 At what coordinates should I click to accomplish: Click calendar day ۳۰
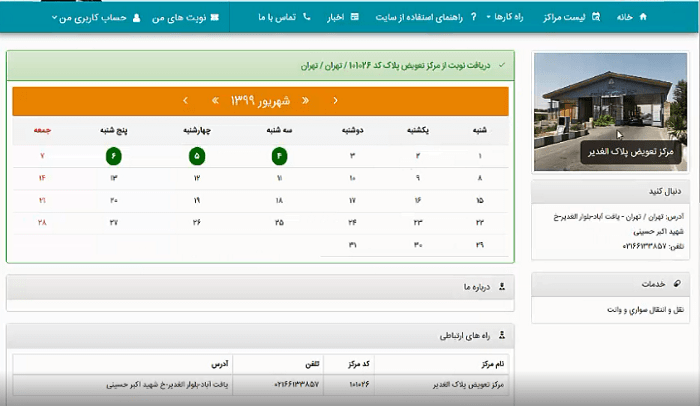tap(418, 245)
